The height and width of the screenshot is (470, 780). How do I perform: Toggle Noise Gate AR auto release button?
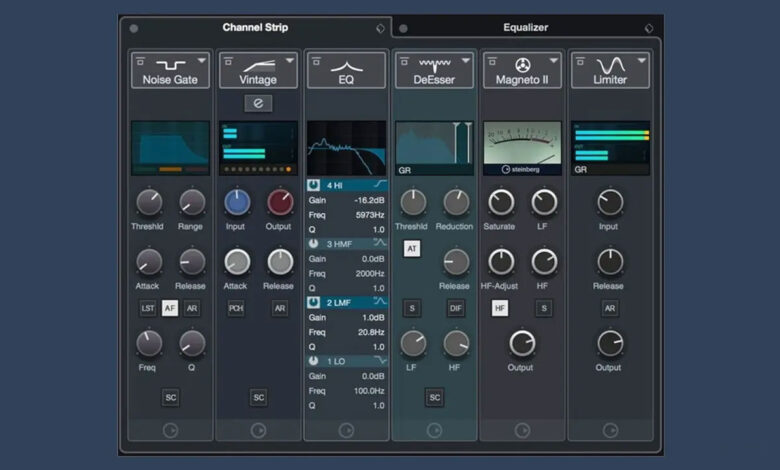[x=192, y=308]
